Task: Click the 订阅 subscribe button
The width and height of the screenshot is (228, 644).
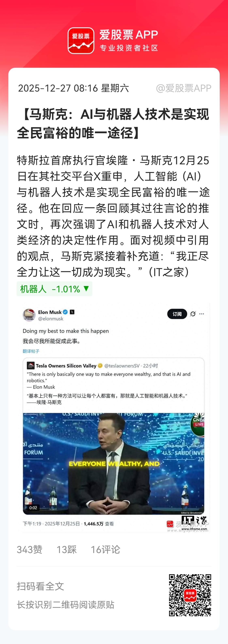Action: pyautogui.click(x=177, y=314)
